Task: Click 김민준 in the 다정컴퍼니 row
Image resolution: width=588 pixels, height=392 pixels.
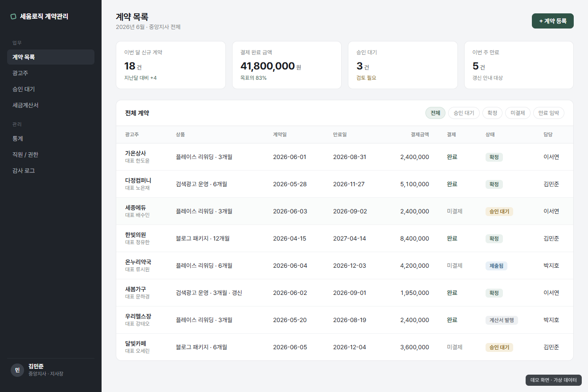Action: pyautogui.click(x=551, y=184)
